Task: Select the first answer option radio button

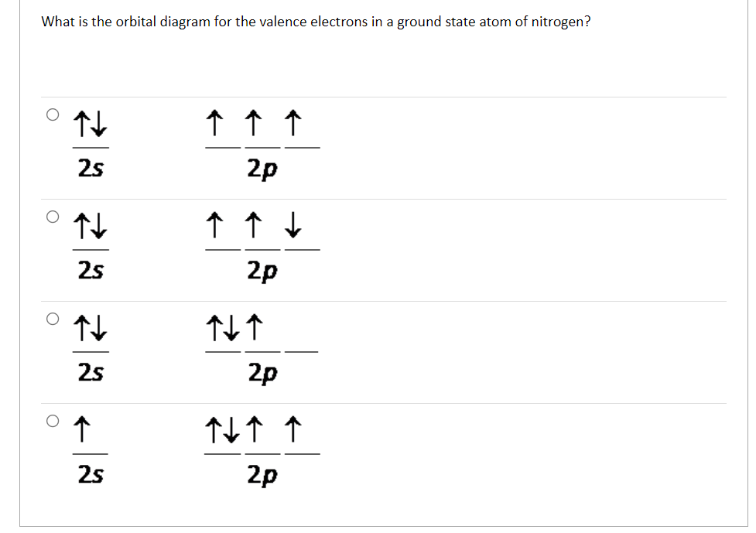Action: [52, 114]
